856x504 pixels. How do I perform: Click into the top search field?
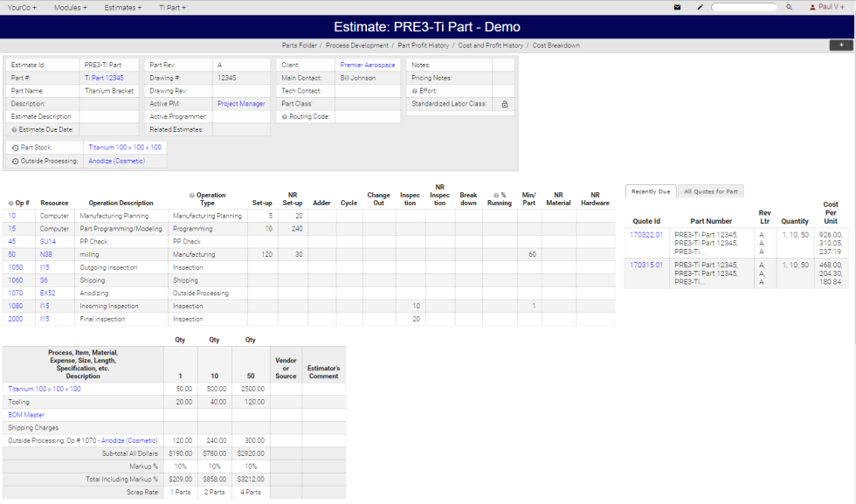click(x=743, y=7)
